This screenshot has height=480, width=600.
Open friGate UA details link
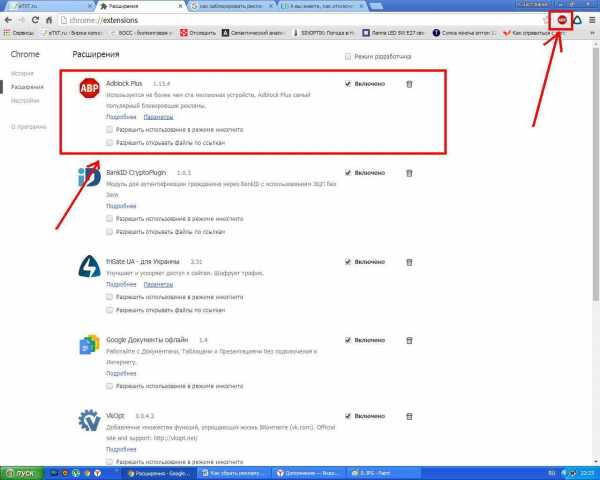(x=121, y=284)
